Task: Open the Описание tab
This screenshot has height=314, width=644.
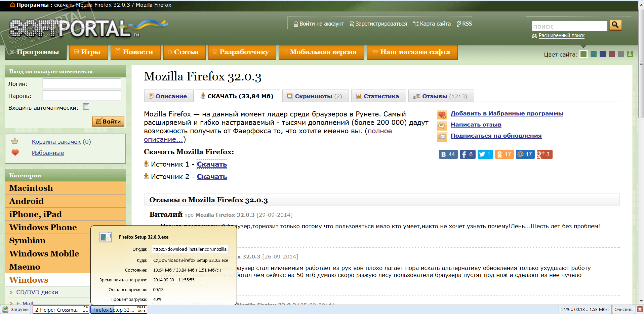Action: 169,96
